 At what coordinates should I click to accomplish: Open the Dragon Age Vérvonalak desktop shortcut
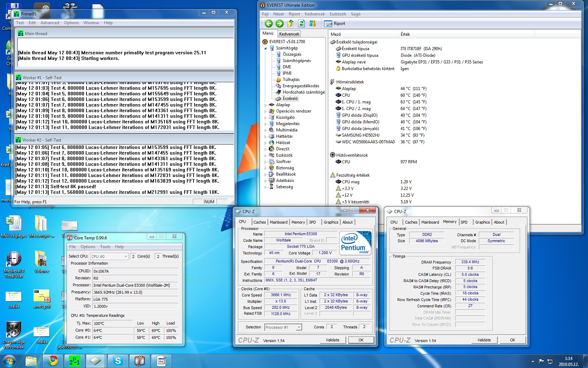click(14, 335)
